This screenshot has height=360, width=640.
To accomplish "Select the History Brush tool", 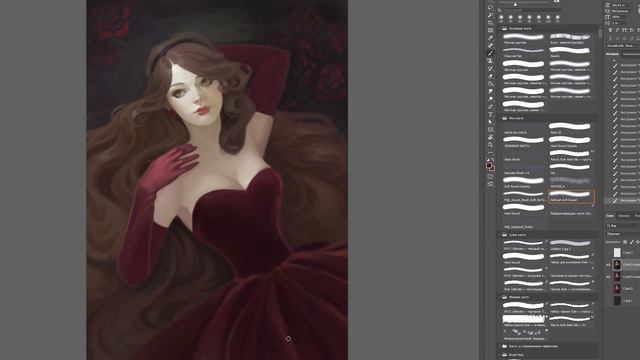I will click(490, 69).
